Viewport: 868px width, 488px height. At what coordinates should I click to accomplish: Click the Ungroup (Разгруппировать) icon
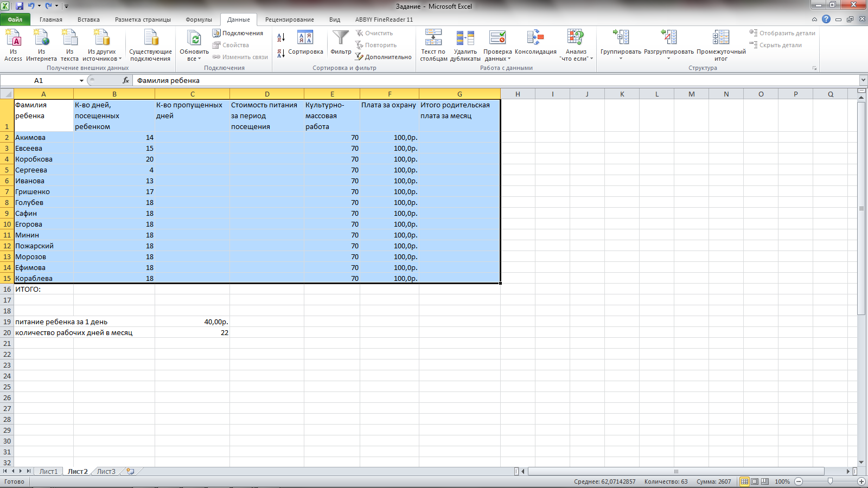tap(669, 37)
